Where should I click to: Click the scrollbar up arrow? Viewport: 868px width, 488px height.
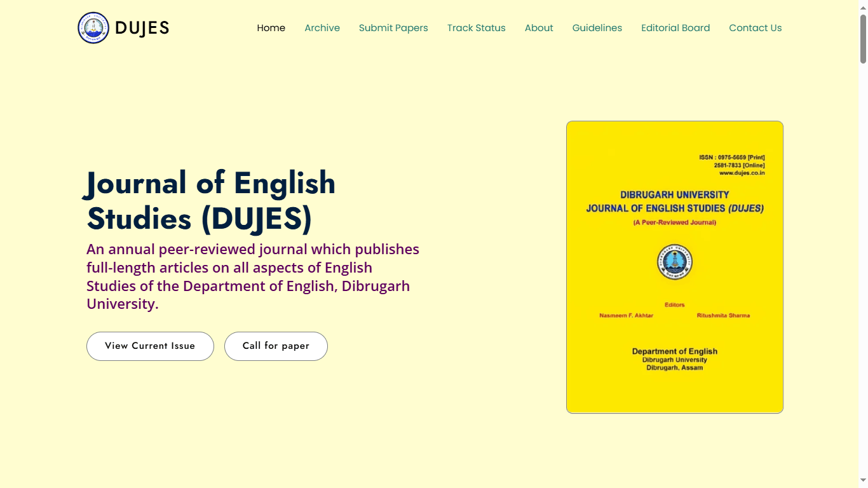tap(863, 5)
